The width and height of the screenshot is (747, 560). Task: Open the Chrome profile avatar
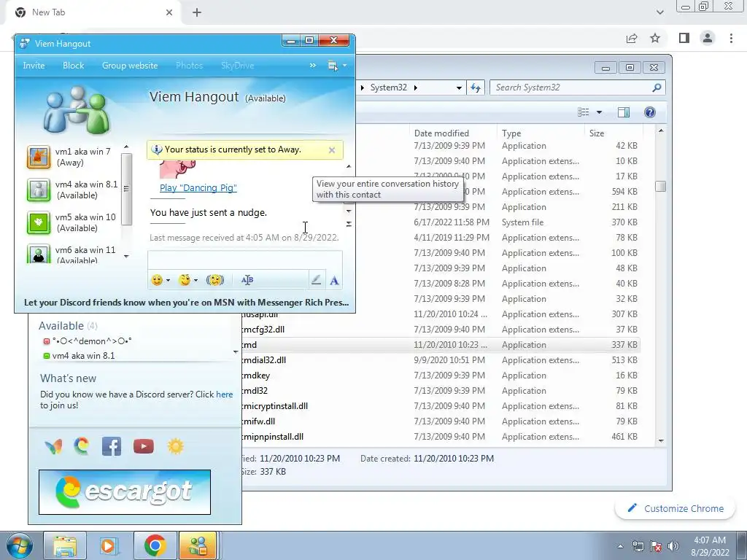coord(708,38)
